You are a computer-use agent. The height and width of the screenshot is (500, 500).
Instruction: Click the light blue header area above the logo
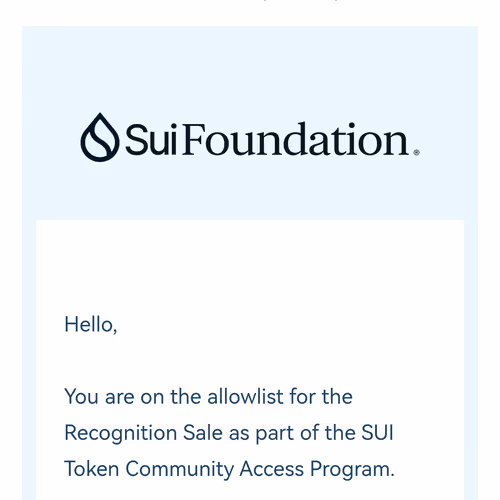250,67
